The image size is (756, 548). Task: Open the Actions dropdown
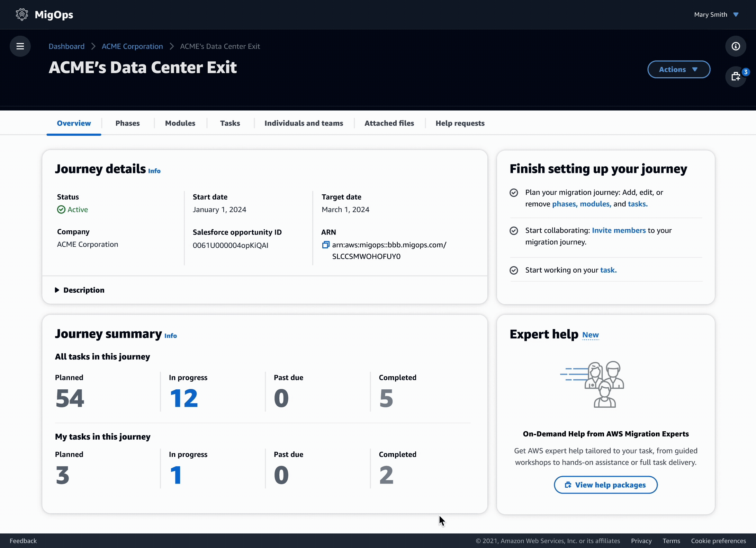678,69
